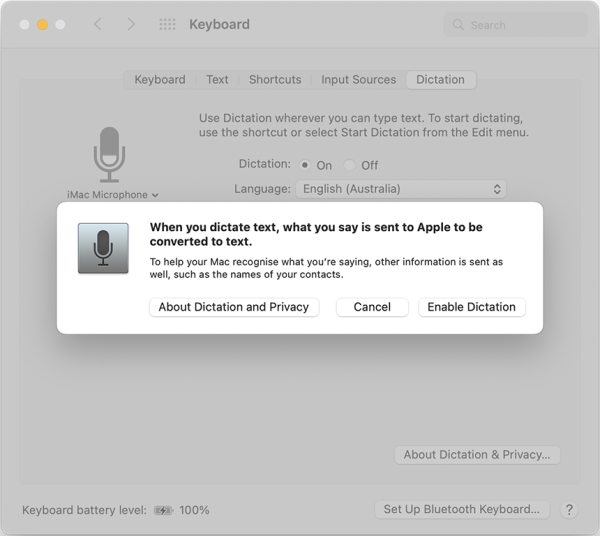Click the search magnifier icon
Viewport: 600px width, 536px height.
click(x=458, y=25)
